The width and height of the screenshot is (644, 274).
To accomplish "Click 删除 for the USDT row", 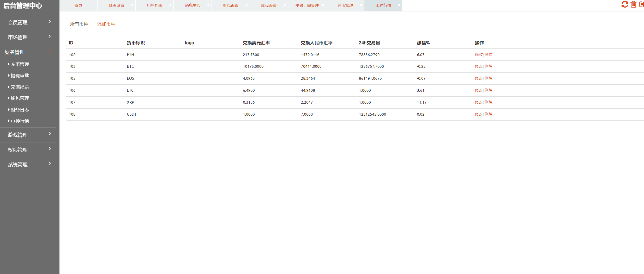I will 489,114.
